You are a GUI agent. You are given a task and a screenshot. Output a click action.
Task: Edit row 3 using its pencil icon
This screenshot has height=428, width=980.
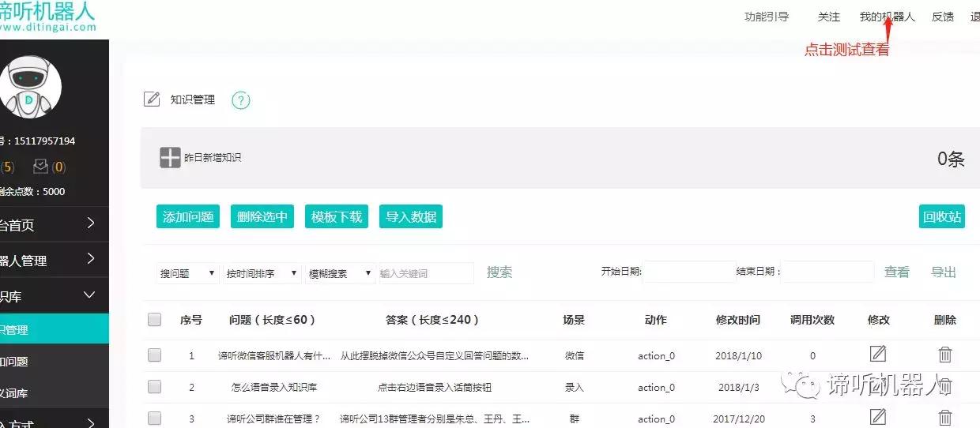tap(877, 417)
